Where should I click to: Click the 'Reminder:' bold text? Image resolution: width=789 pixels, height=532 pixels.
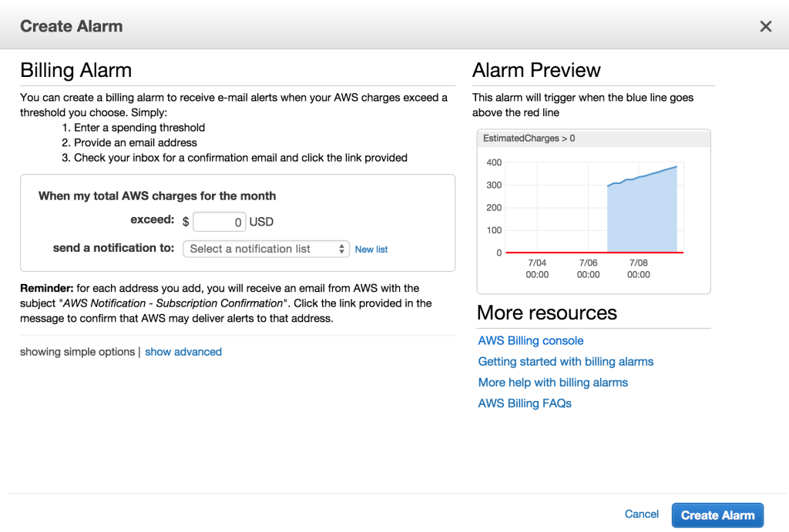click(x=47, y=288)
